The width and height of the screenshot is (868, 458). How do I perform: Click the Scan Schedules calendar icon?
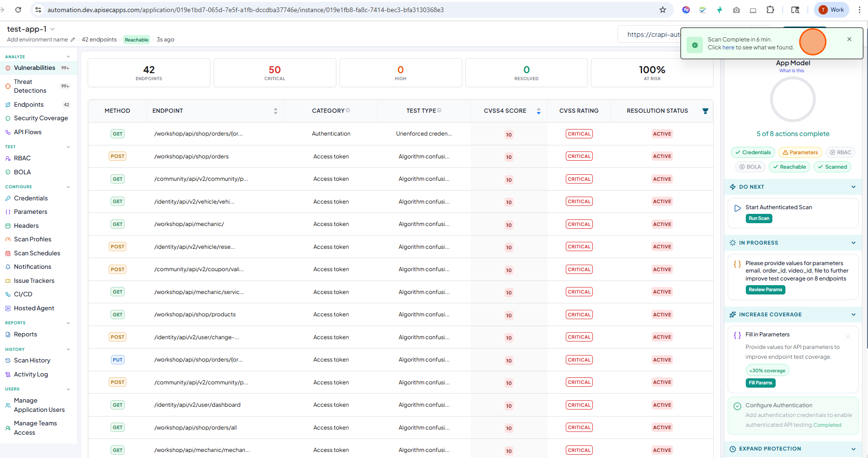tap(8, 253)
